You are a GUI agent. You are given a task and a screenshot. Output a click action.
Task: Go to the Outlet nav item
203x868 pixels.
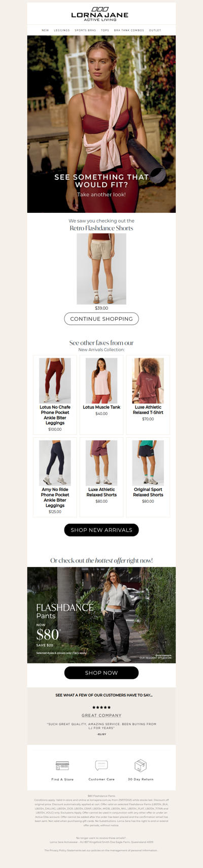(x=155, y=30)
